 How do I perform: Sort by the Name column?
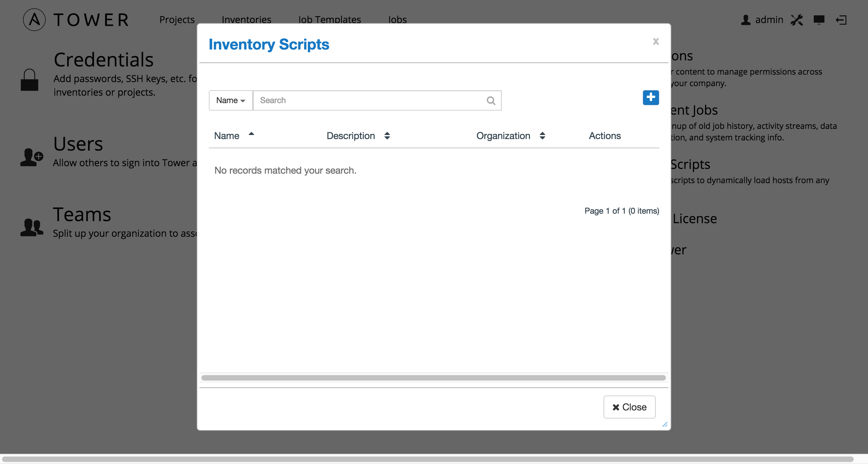pos(234,136)
